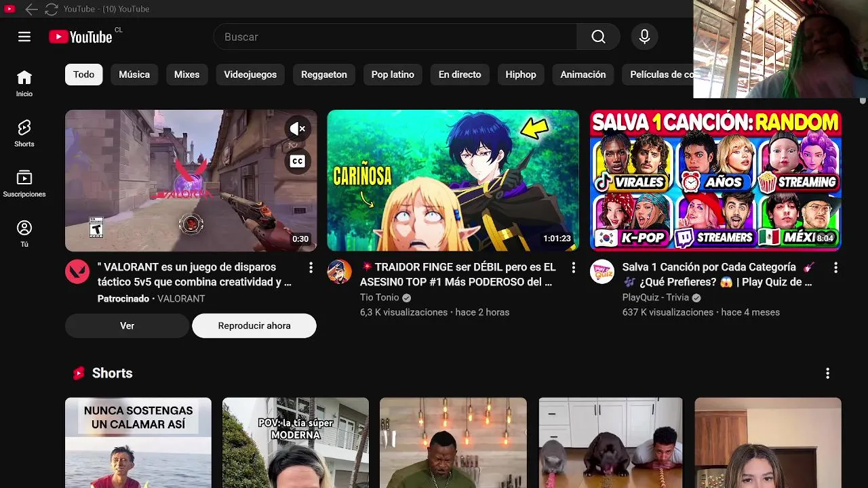868x488 pixels.
Task: Open the VALORANT channel avatar
Action: point(77,271)
